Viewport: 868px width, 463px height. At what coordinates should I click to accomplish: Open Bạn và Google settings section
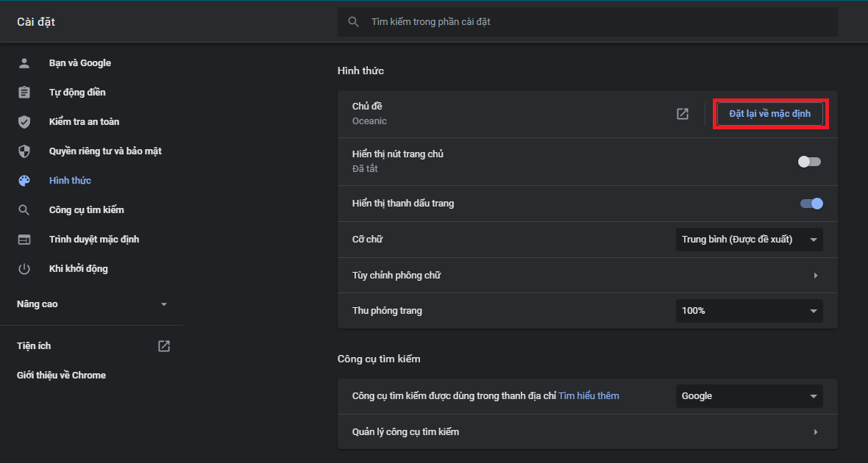pyautogui.click(x=79, y=63)
